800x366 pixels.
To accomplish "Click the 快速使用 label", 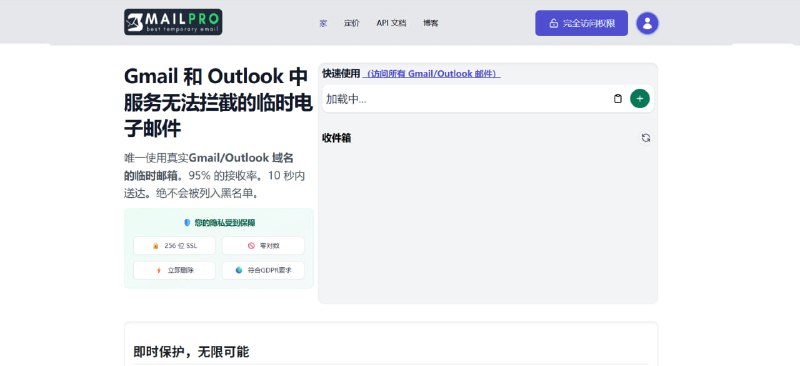I will click(x=341, y=74).
